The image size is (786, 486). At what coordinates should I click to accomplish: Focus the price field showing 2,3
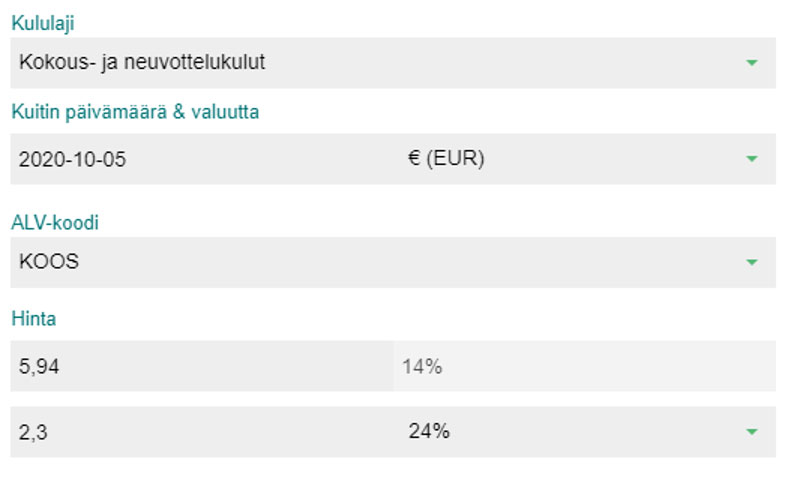tap(200, 432)
